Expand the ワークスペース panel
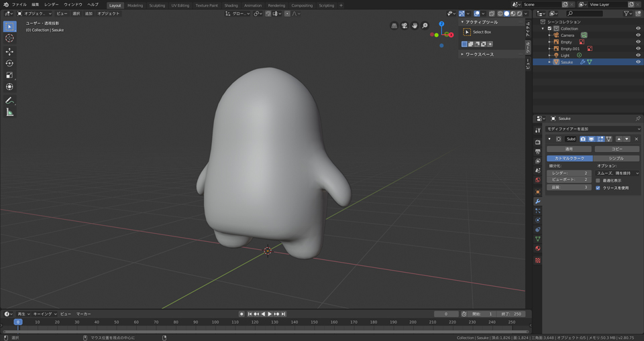This screenshot has width=644, height=341. [x=462, y=54]
